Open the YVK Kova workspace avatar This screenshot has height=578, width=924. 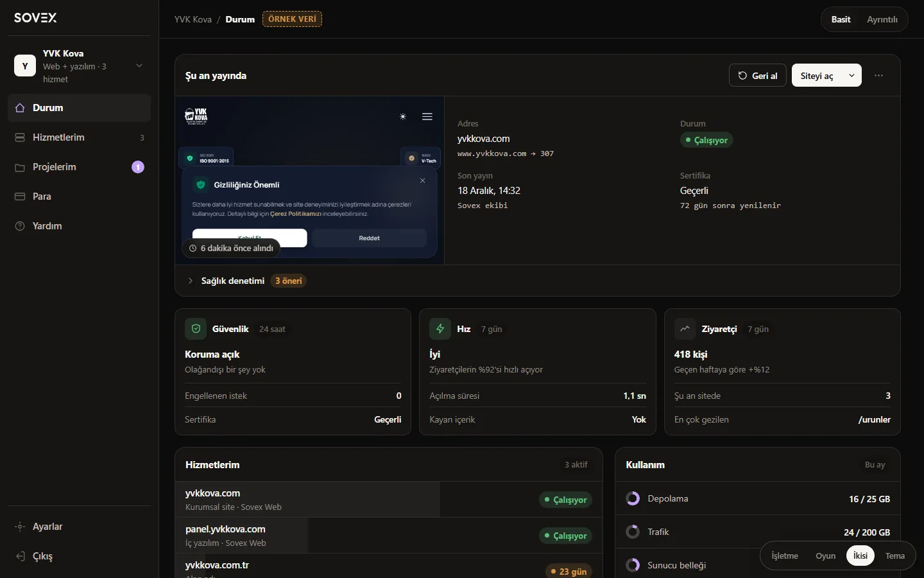click(x=25, y=66)
